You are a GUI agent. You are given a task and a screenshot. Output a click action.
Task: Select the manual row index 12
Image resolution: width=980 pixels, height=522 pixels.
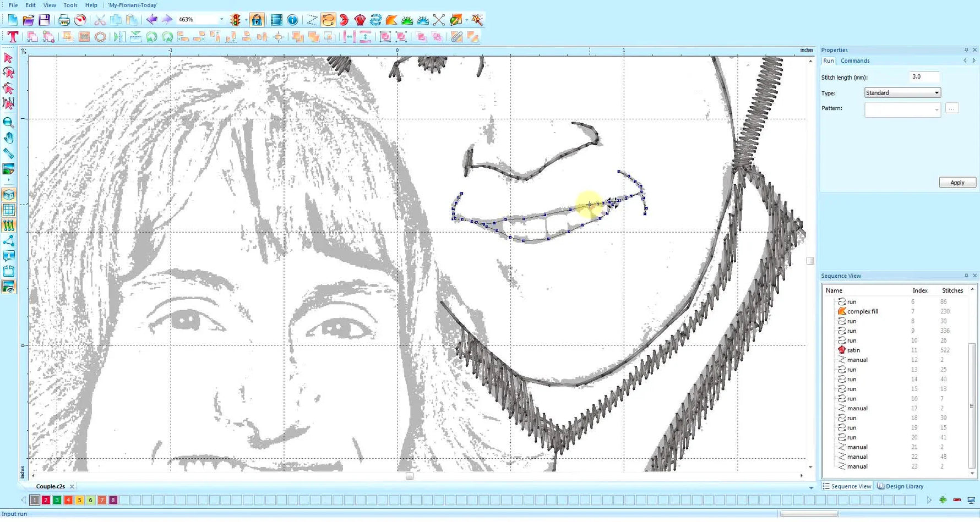tap(895, 360)
